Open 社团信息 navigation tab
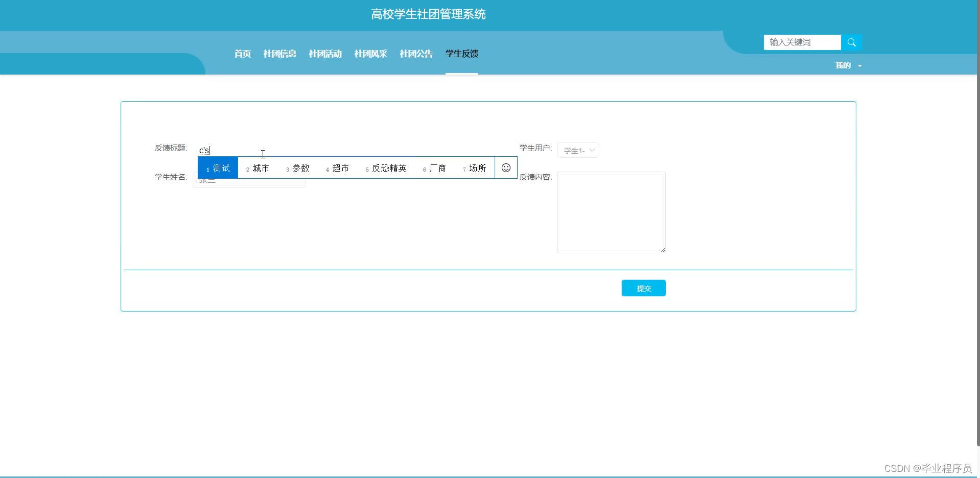The height and width of the screenshot is (478, 980). [279, 54]
